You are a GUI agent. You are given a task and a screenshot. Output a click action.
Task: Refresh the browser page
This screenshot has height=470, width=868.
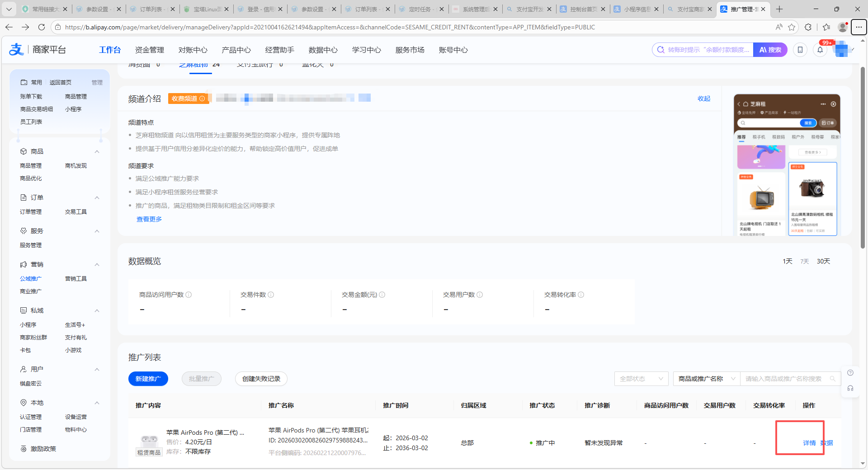(x=42, y=27)
